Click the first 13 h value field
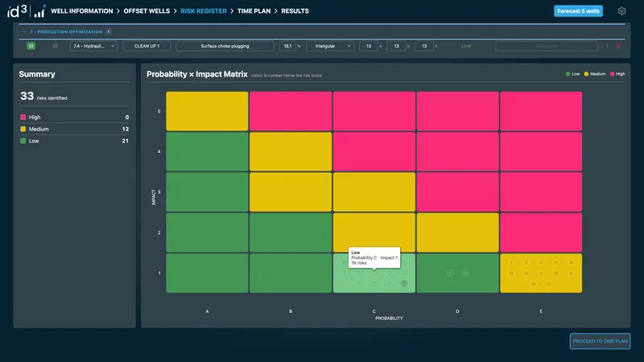 [369, 46]
